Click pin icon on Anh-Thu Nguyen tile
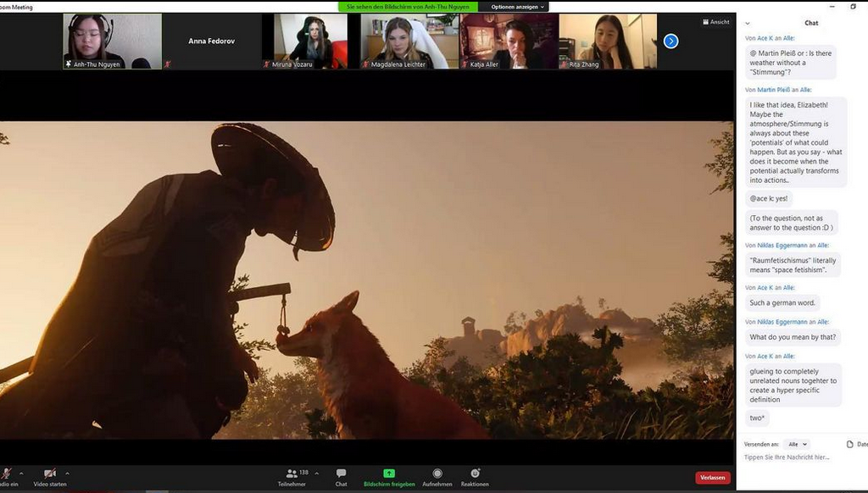 [x=69, y=64]
